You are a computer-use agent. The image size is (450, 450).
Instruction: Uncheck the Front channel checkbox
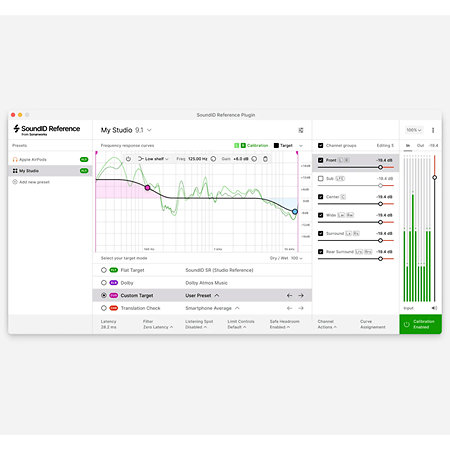[320, 160]
